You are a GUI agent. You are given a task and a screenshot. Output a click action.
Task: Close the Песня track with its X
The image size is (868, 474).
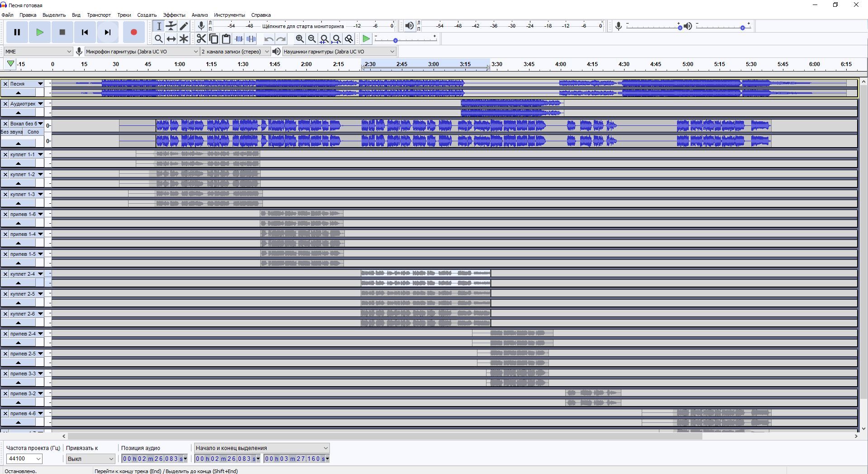pyautogui.click(x=5, y=84)
